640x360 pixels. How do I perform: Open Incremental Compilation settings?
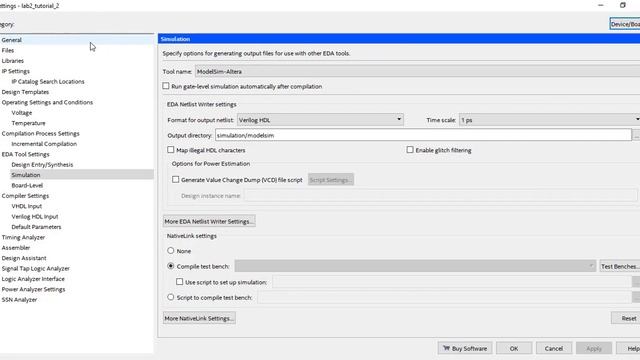[44, 144]
